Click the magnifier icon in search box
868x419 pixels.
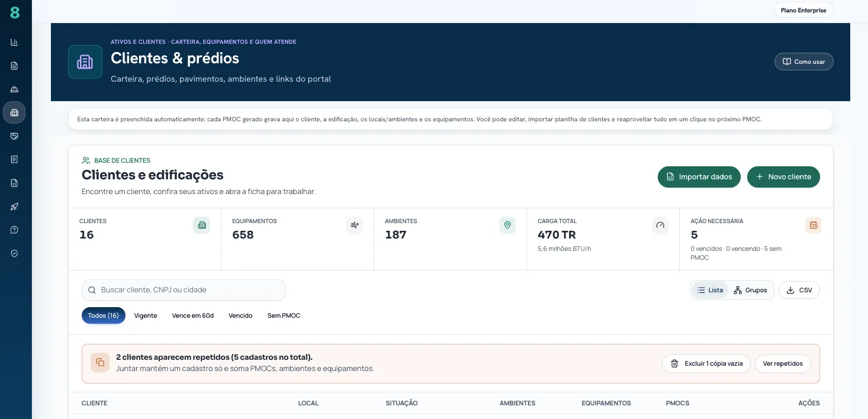click(x=92, y=290)
